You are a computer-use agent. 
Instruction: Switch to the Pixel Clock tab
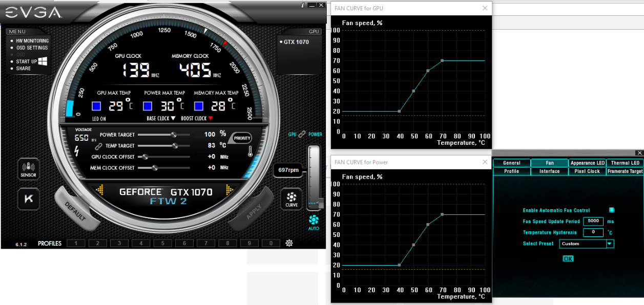point(588,171)
